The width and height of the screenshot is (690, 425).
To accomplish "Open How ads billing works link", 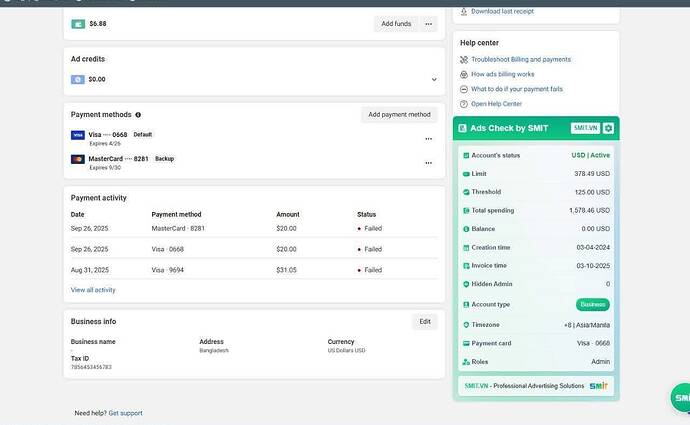I will 503,74.
